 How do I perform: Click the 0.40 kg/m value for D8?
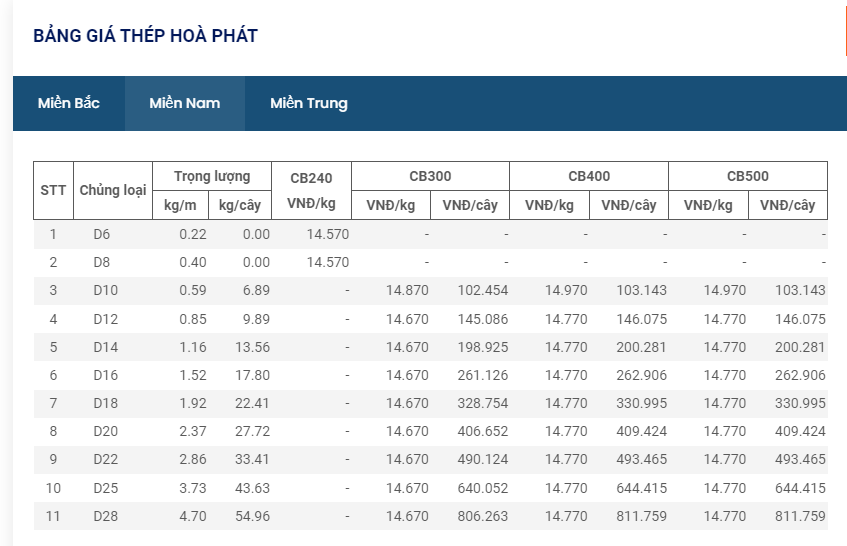(x=193, y=262)
